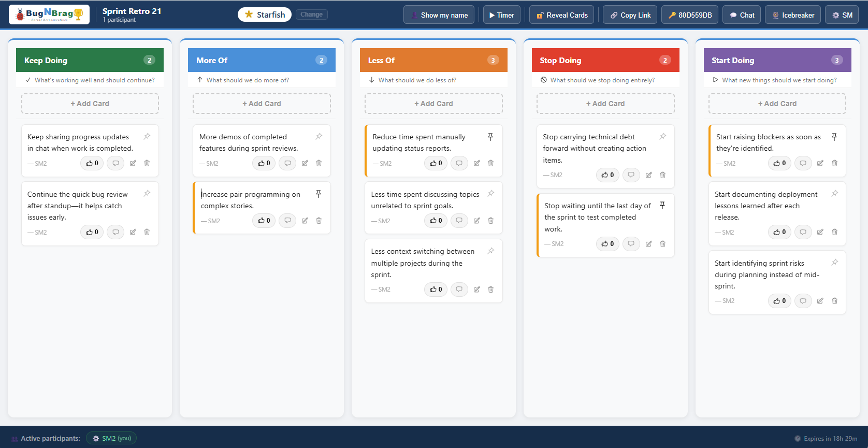Image resolution: width=868 pixels, height=448 pixels.
Task: Edit the 'Start raising blockers' card
Action: pos(820,163)
